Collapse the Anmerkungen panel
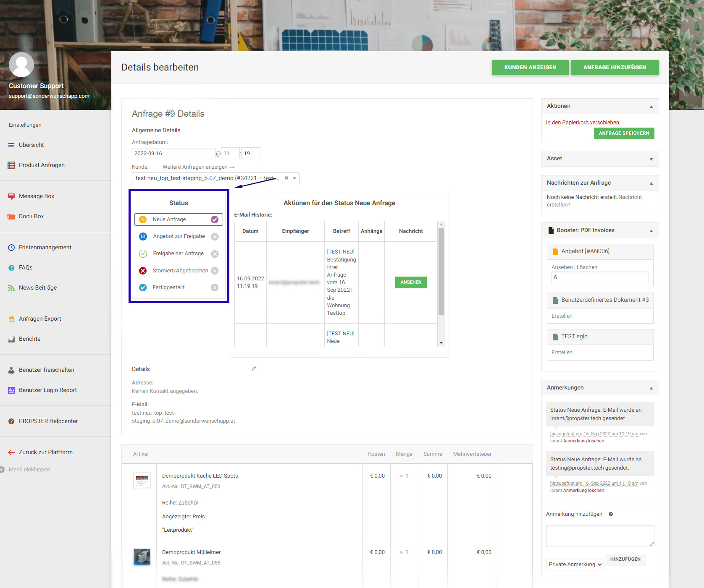Screen dimensions: 704x588 tap(651, 388)
